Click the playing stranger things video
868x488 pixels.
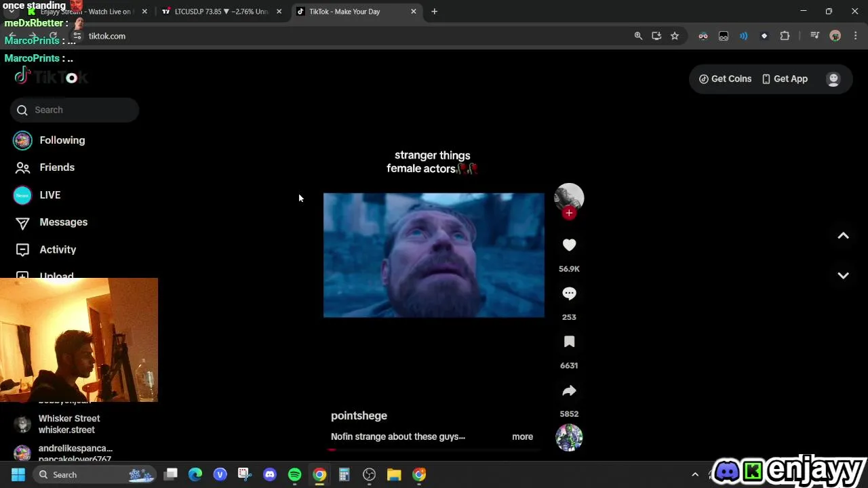click(433, 255)
